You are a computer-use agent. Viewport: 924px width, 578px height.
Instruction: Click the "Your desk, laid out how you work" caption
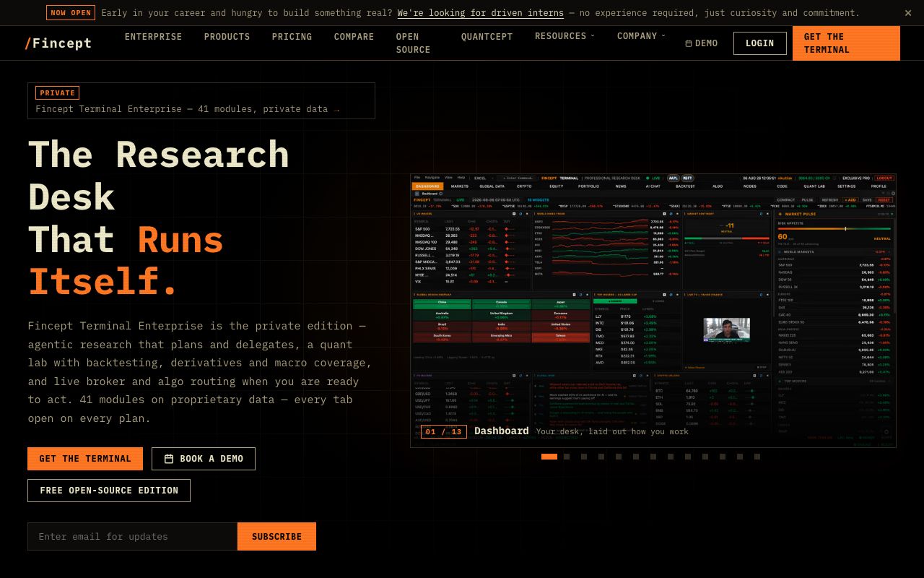612,431
